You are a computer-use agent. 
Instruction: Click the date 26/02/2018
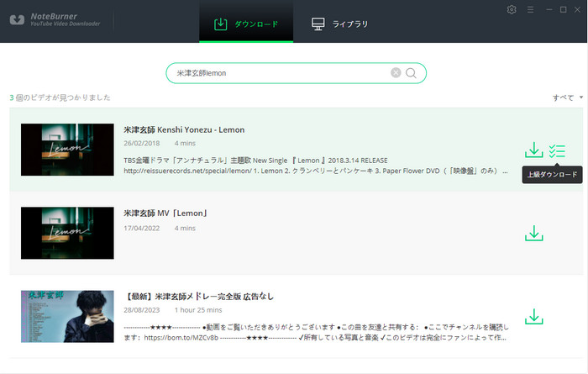(142, 144)
